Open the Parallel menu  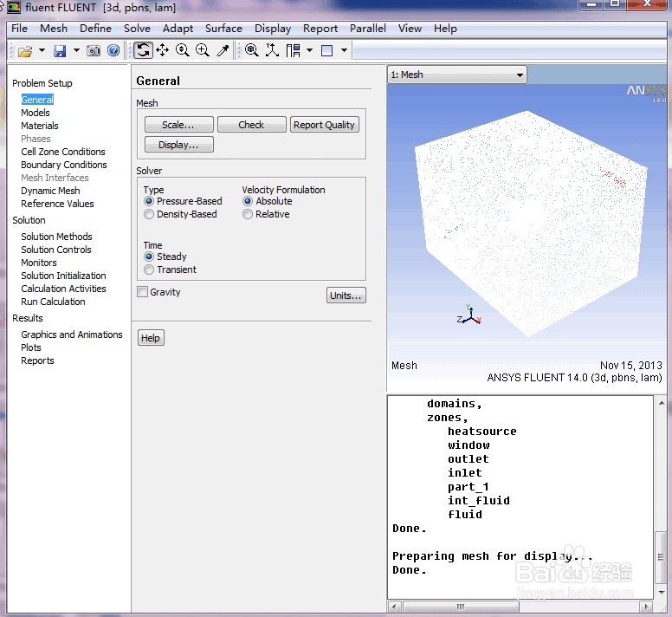(368, 29)
